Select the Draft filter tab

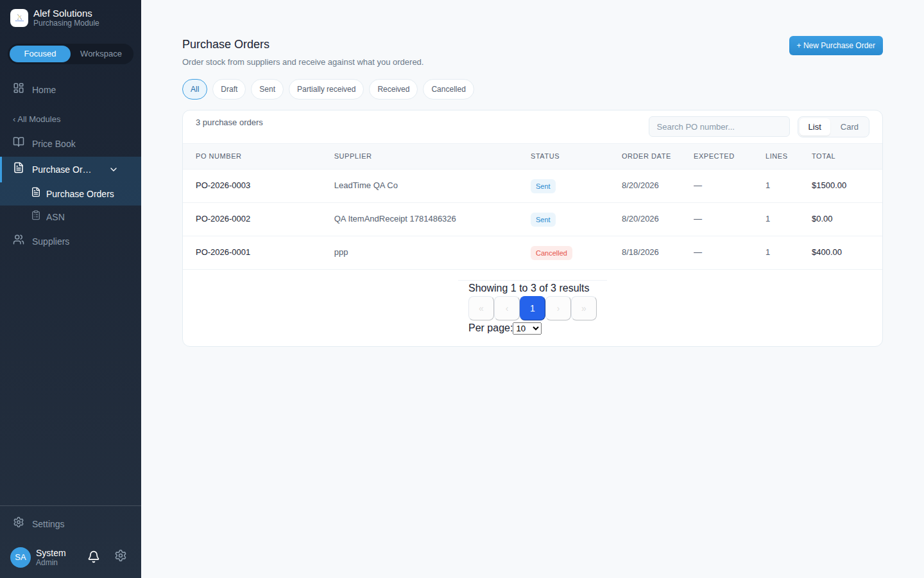click(x=229, y=89)
